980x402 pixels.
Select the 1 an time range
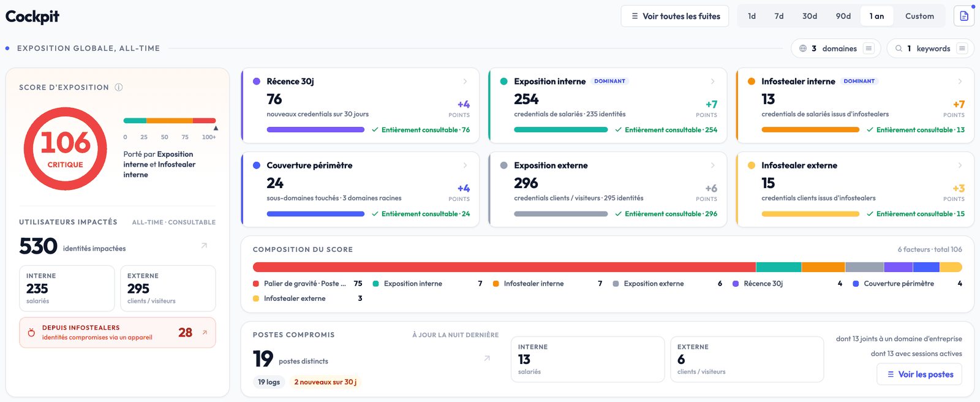(876, 16)
